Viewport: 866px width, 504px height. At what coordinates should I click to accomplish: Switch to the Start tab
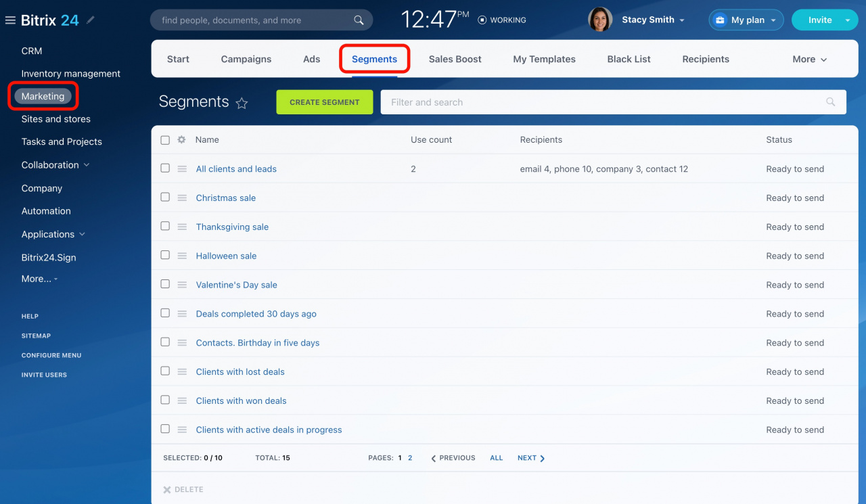click(178, 60)
